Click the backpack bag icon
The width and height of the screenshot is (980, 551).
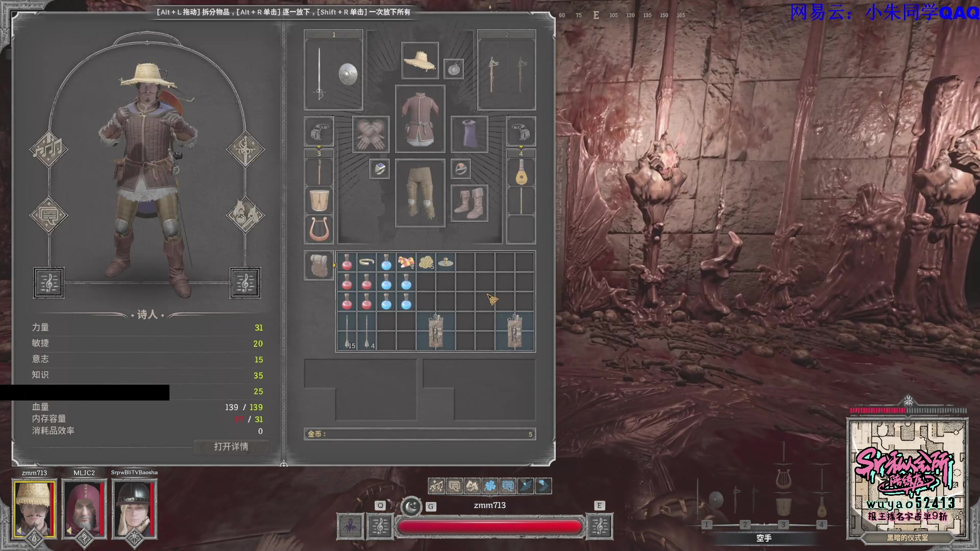click(319, 265)
